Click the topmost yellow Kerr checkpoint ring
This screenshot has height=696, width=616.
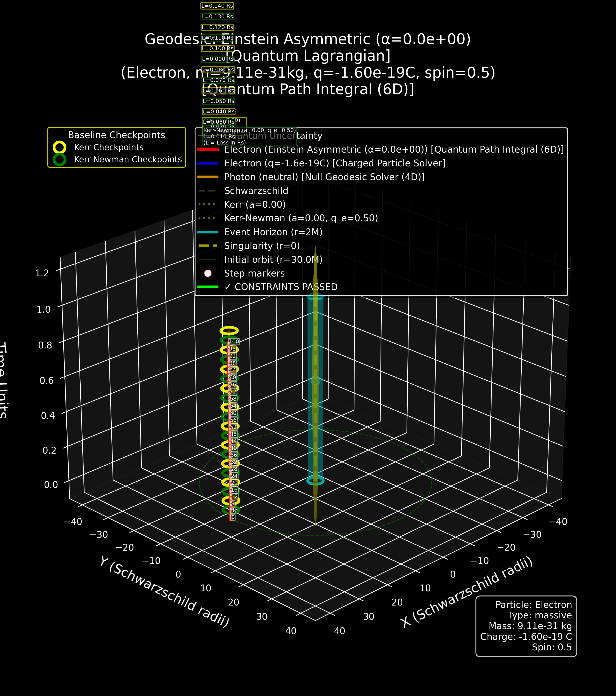229,331
